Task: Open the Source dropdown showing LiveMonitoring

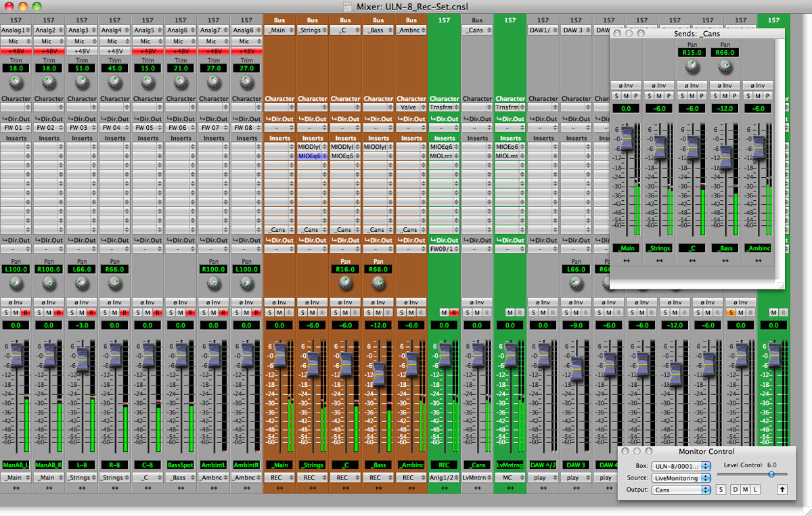Action: point(681,478)
